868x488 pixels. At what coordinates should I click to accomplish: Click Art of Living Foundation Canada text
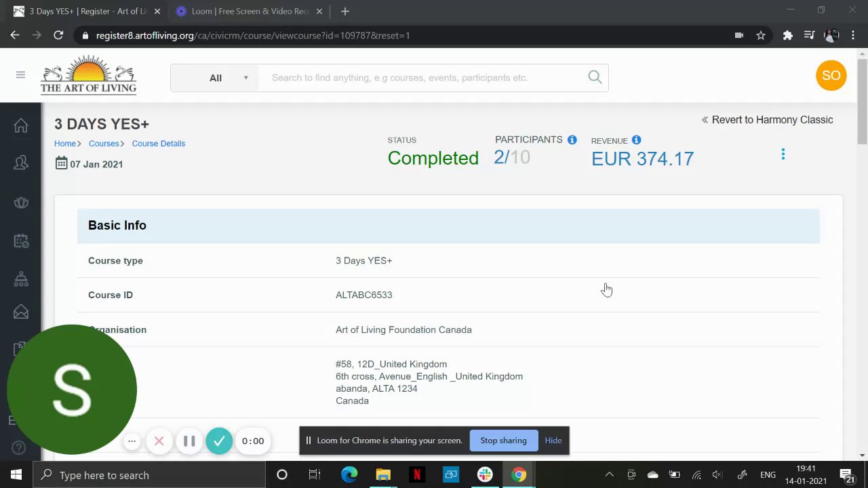[403, 329]
